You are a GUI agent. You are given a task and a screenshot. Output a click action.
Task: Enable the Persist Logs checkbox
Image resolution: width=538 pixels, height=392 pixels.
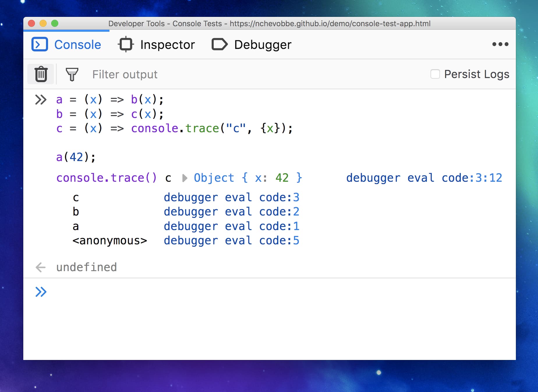[x=435, y=74]
